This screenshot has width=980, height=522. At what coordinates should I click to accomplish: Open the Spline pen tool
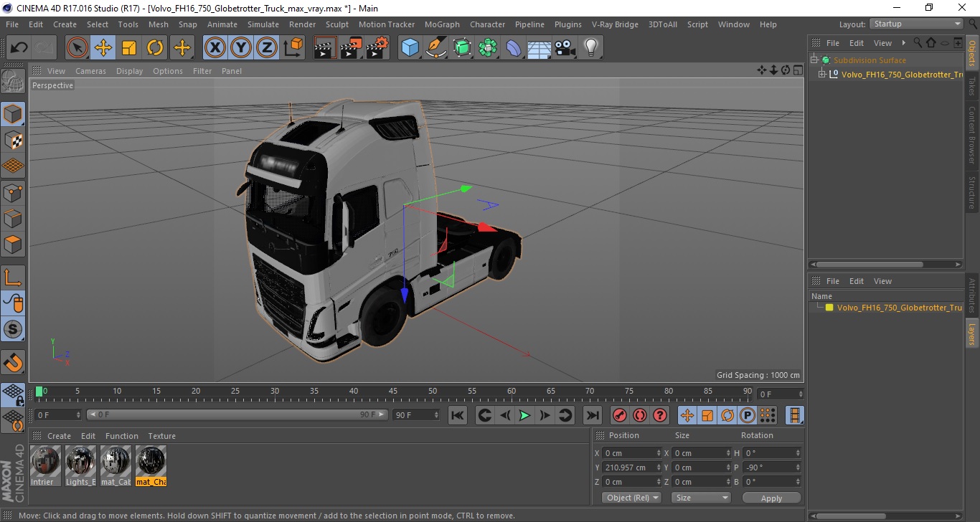pos(436,48)
